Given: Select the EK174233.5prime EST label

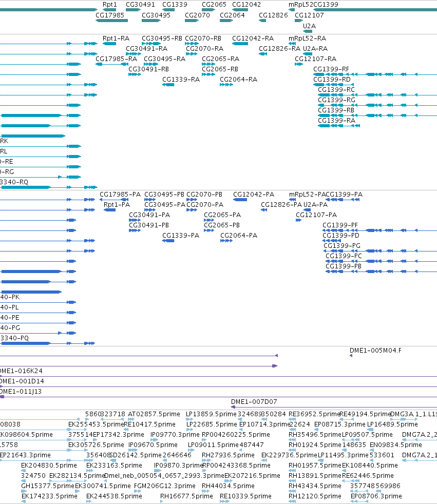Looking at the screenshot, I should (49, 496).
